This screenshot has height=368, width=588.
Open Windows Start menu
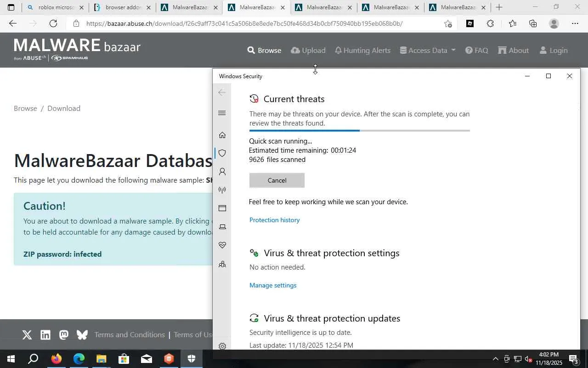(11, 359)
